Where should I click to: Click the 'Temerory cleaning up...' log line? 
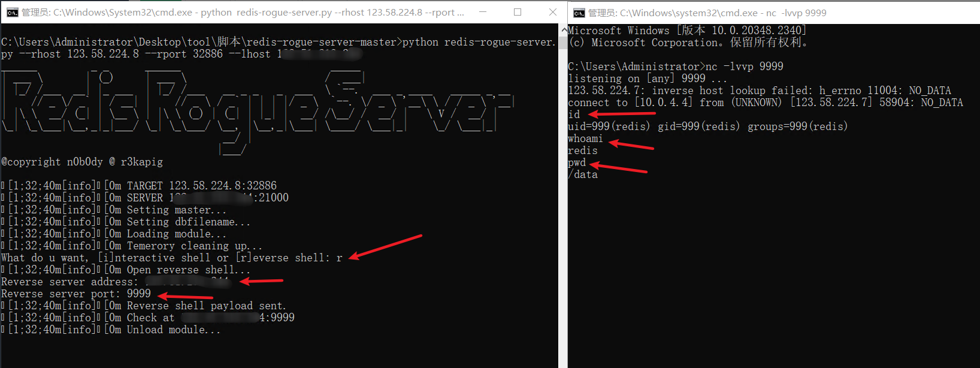pos(132,246)
